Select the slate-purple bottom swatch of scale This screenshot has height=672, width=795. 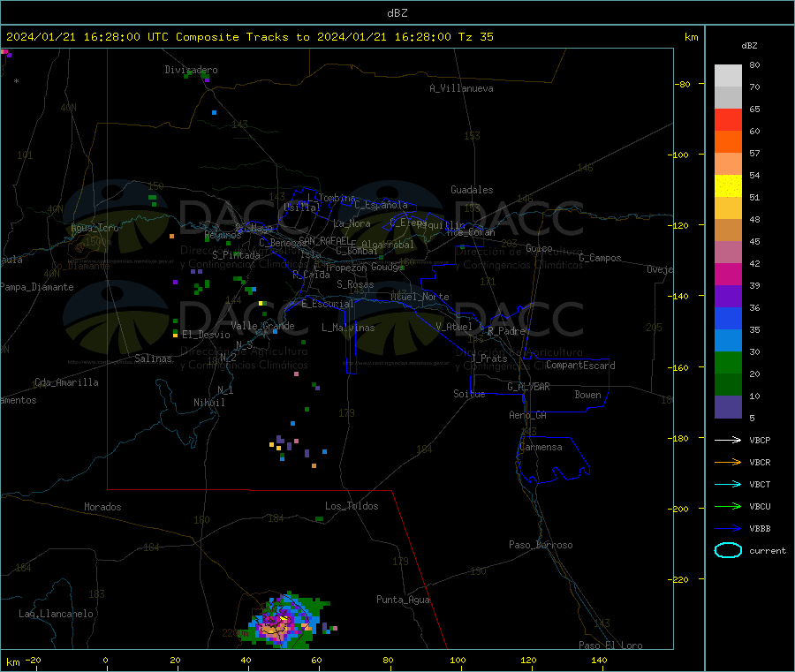click(728, 407)
